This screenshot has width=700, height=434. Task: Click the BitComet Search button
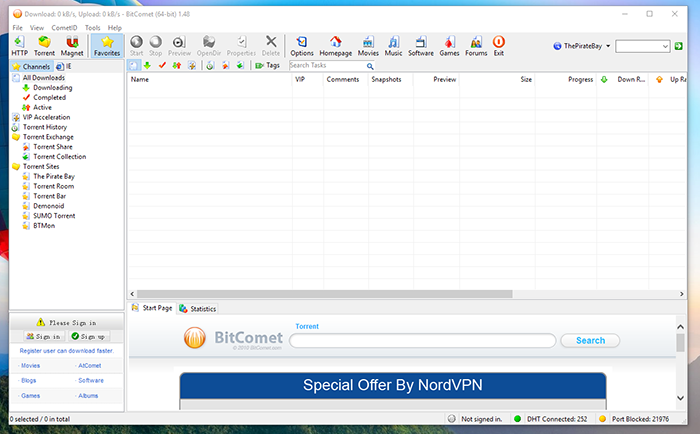pos(590,341)
